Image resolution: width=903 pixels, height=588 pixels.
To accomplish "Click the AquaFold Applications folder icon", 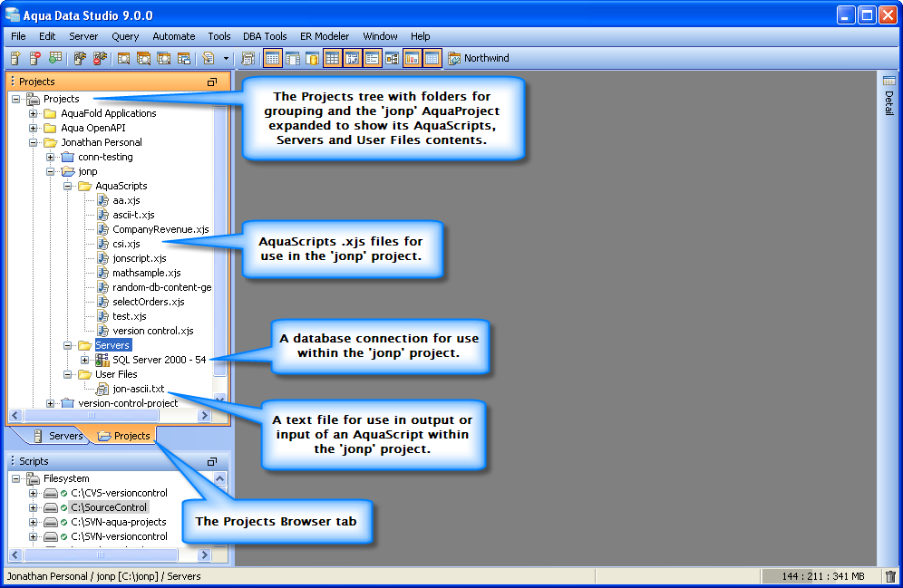I will [51, 113].
